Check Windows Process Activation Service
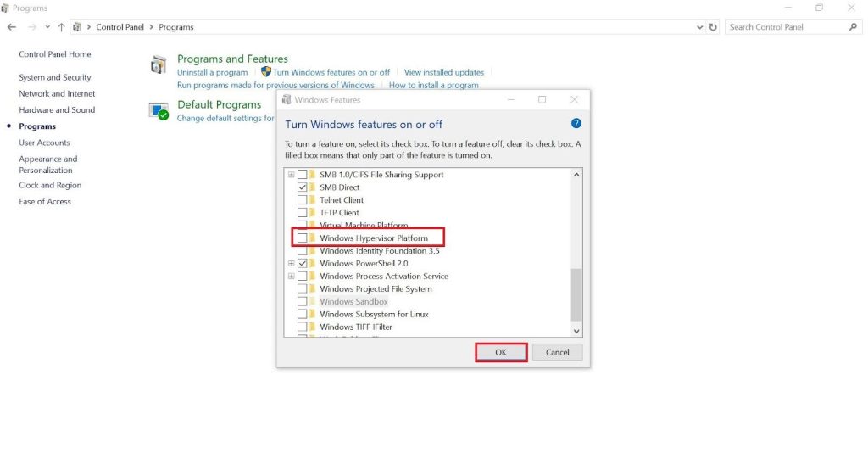 (303, 277)
